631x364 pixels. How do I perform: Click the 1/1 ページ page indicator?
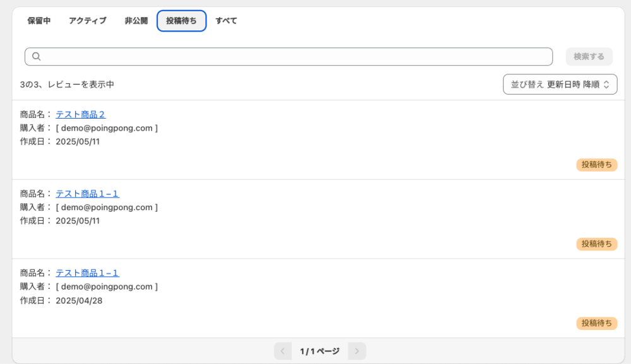point(319,351)
